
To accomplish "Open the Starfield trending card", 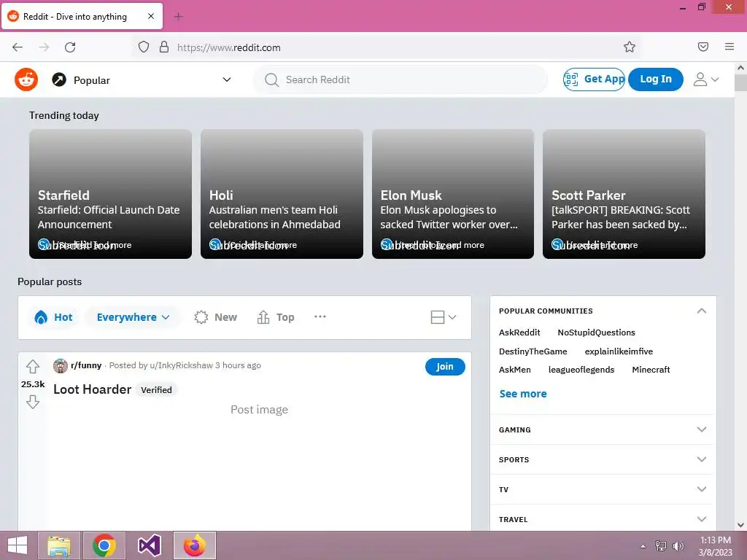I will point(111,194).
